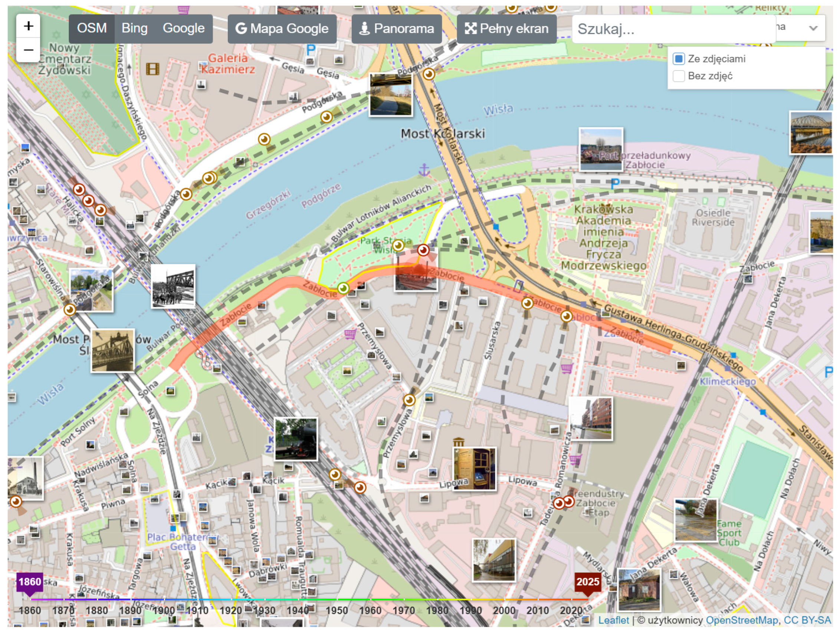The width and height of the screenshot is (840, 635).
Task: Uncheck the Ze zdjęciami checkbox
Action: coord(678,59)
